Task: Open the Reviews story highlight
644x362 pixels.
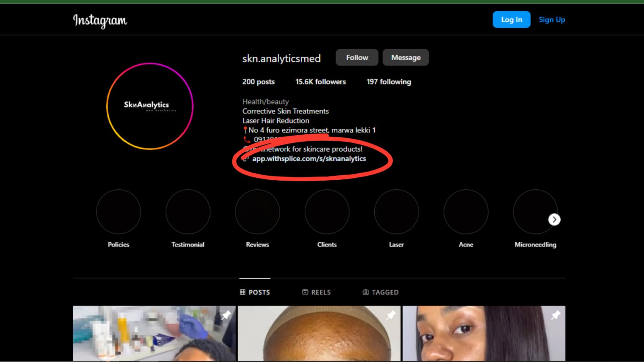Action: click(258, 212)
